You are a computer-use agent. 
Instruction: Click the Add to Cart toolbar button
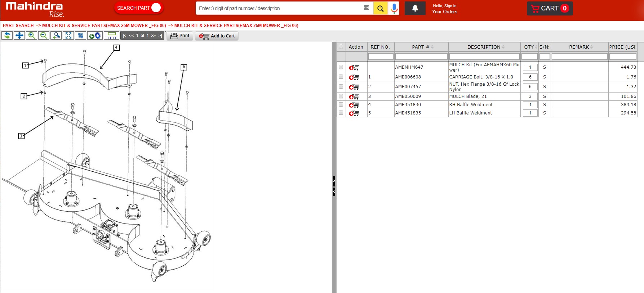tap(217, 36)
